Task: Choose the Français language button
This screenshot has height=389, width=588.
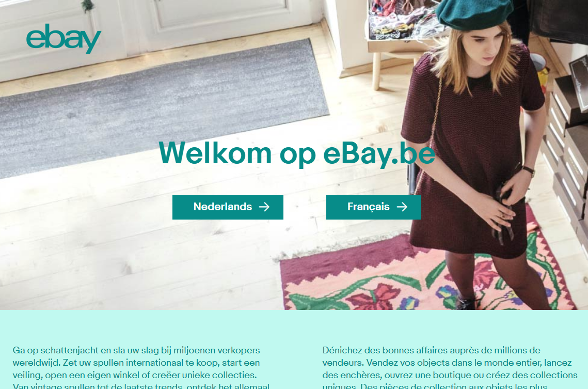Action: pos(373,207)
